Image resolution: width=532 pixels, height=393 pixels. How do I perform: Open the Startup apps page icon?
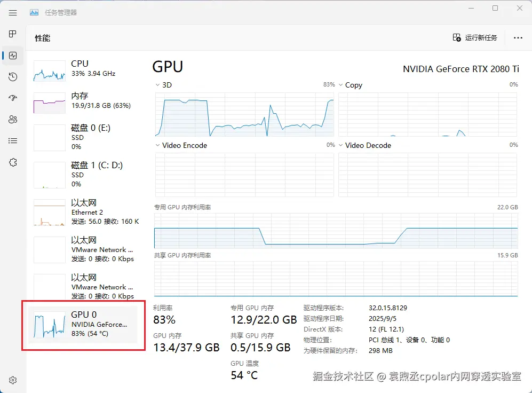[13, 98]
